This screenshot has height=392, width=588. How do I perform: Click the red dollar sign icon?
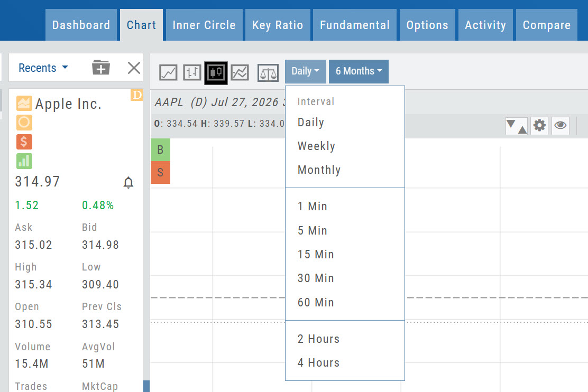tap(24, 142)
